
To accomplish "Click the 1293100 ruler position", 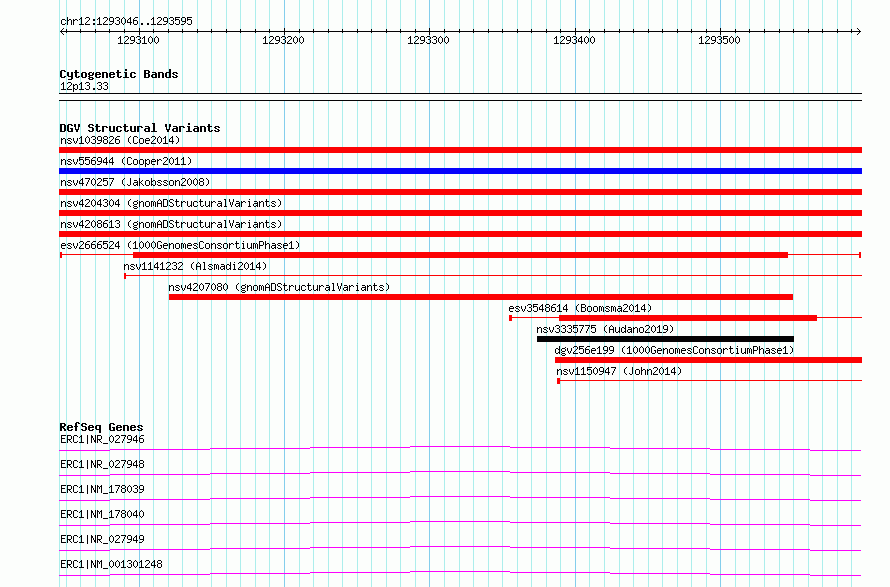I will pos(138,40).
